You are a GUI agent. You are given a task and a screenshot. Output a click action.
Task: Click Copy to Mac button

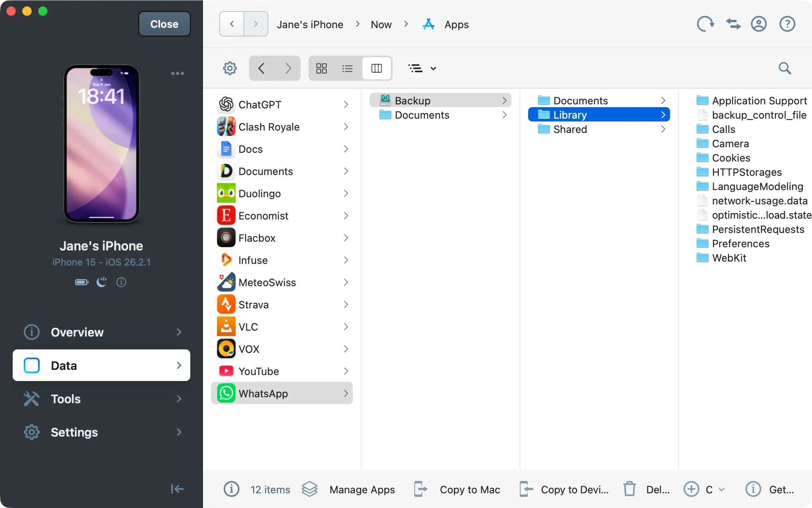click(456, 489)
